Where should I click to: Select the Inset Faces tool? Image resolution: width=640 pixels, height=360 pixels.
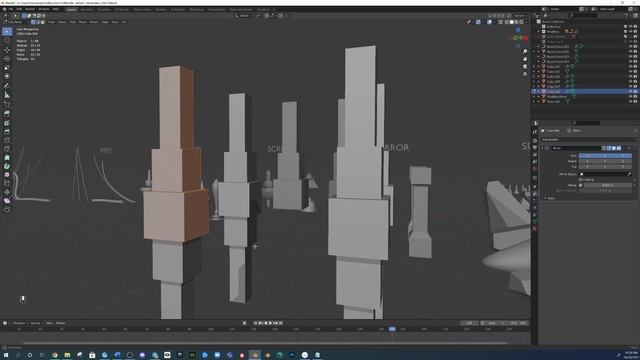pyautogui.click(x=7, y=123)
